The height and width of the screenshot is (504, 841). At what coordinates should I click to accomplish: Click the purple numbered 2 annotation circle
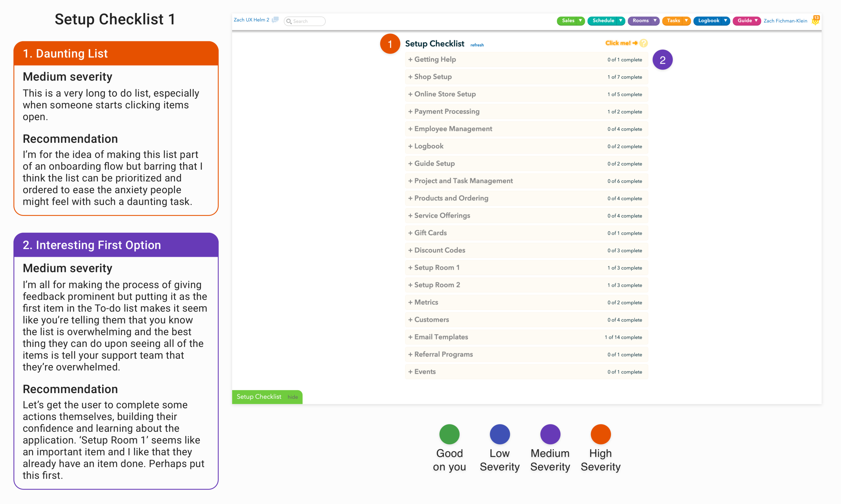(x=662, y=60)
